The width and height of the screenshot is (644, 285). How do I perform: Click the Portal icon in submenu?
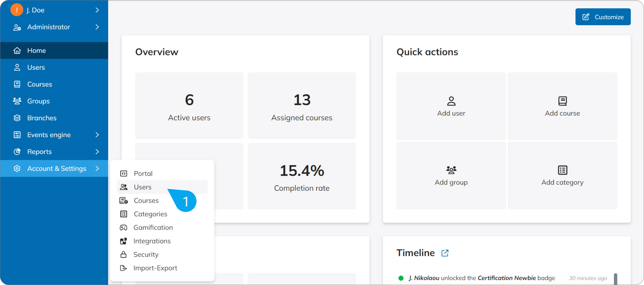pyautogui.click(x=124, y=174)
